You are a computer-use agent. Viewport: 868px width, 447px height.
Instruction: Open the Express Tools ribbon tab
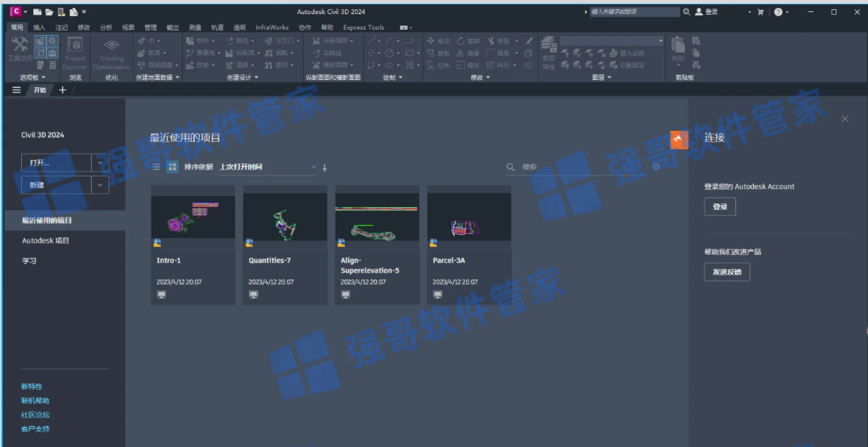363,27
